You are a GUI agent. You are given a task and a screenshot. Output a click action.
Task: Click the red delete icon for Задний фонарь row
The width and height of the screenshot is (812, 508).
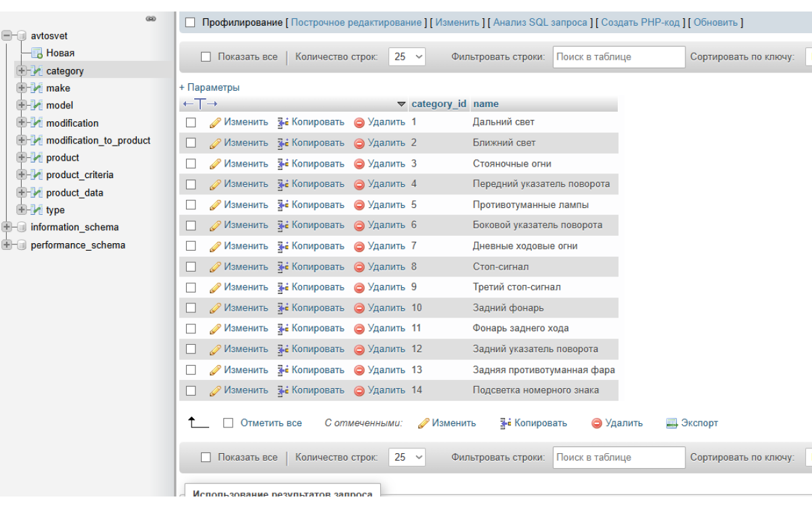pos(359,308)
